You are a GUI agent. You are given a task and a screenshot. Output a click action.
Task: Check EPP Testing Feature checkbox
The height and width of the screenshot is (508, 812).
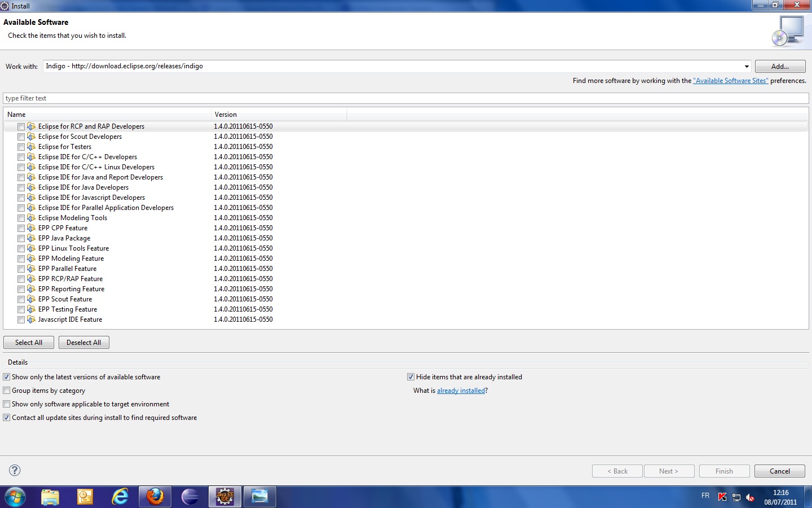click(21, 309)
